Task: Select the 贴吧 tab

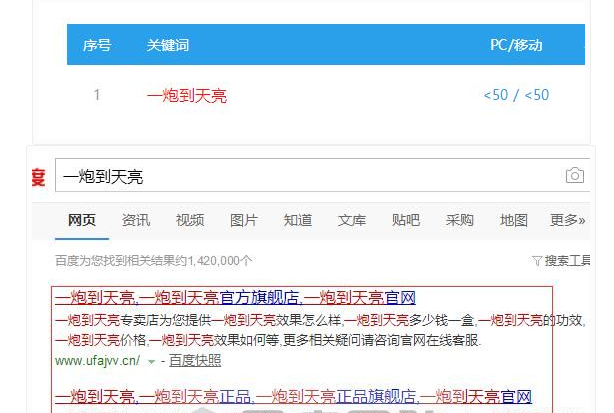Action: point(406,220)
